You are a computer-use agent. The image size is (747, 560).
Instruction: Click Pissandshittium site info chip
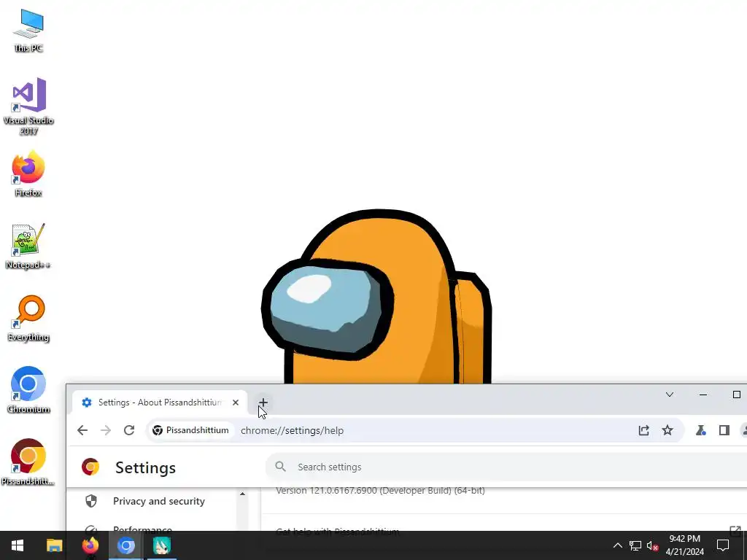190,430
